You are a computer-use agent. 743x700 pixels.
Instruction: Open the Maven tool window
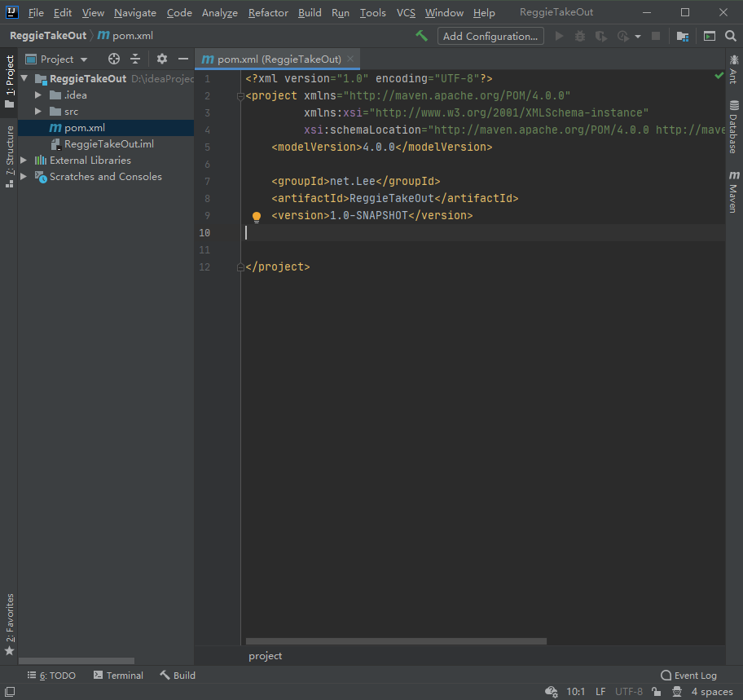[x=733, y=192]
